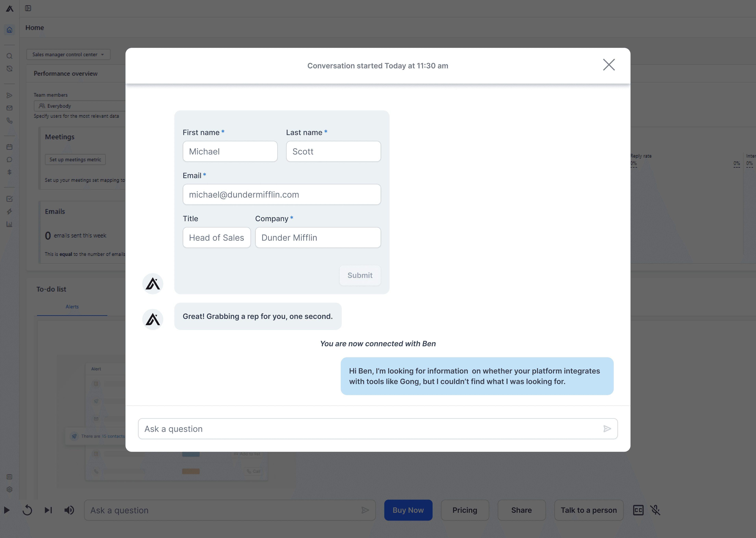Screen dimensions: 756x538
Task: Open the list icon above settings in sidebar
Action: pyautogui.click(x=10, y=477)
